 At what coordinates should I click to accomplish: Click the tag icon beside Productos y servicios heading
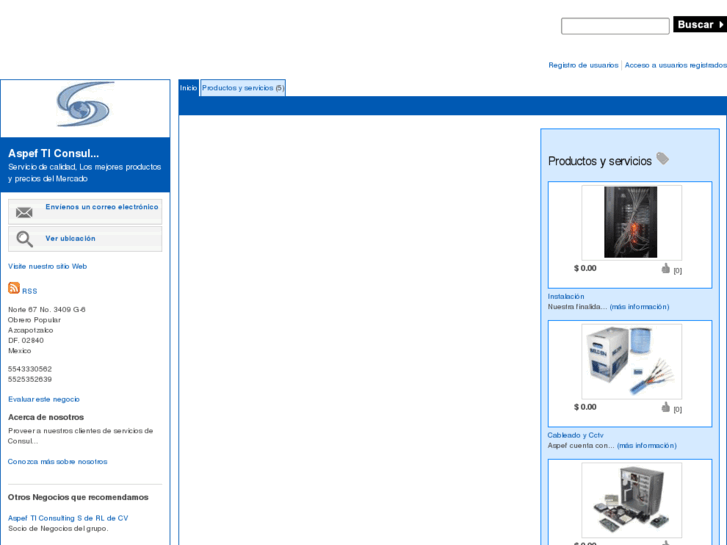click(x=663, y=159)
